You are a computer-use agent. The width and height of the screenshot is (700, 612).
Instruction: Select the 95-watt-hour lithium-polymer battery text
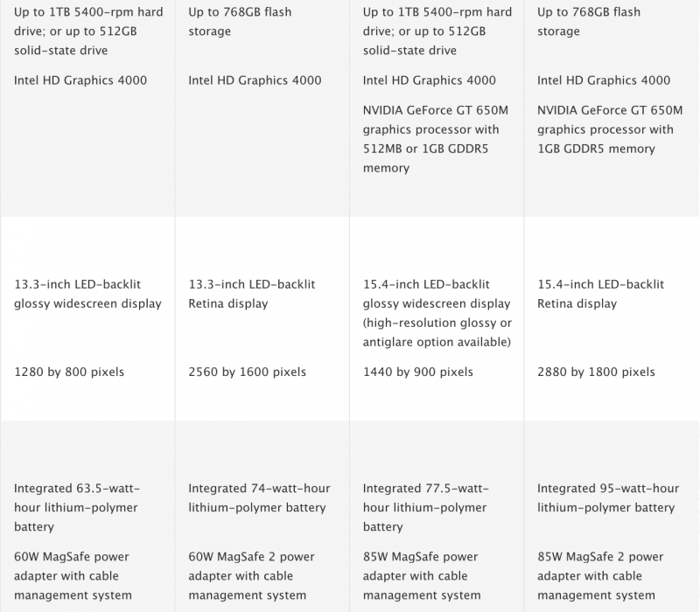pyautogui.click(x=608, y=498)
